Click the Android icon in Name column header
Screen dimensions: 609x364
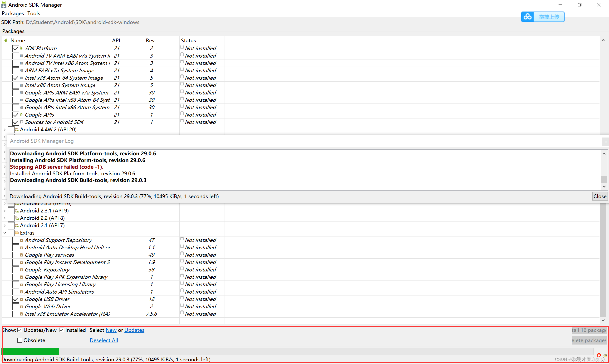[6, 40]
